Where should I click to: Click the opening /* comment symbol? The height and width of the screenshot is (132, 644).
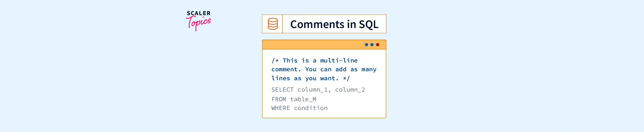(275, 61)
